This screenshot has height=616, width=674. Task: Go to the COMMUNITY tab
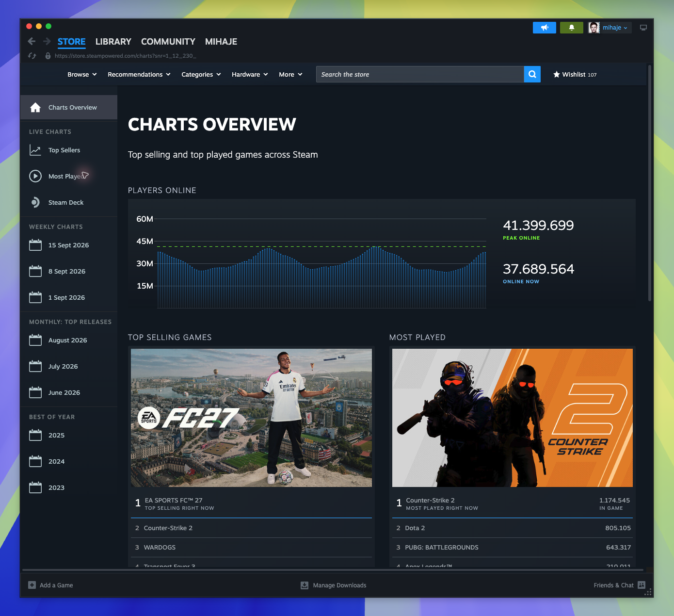pos(168,42)
